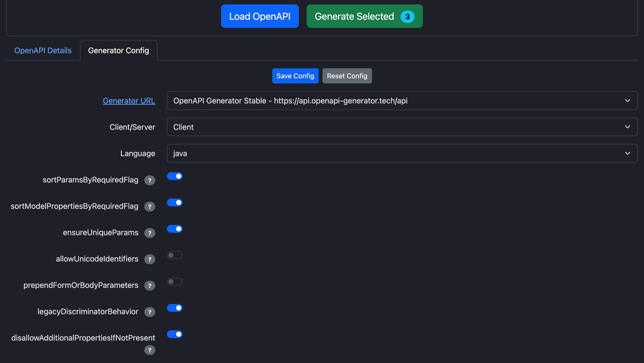This screenshot has width=644, height=363.
Task: Open the Language dropdown showing java
Action: coord(402,153)
